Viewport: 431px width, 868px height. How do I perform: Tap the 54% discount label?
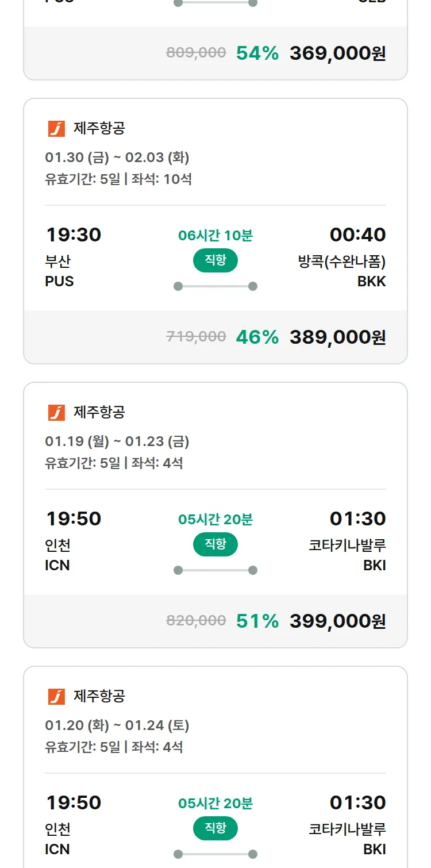pyautogui.click(x=257, y=53)
